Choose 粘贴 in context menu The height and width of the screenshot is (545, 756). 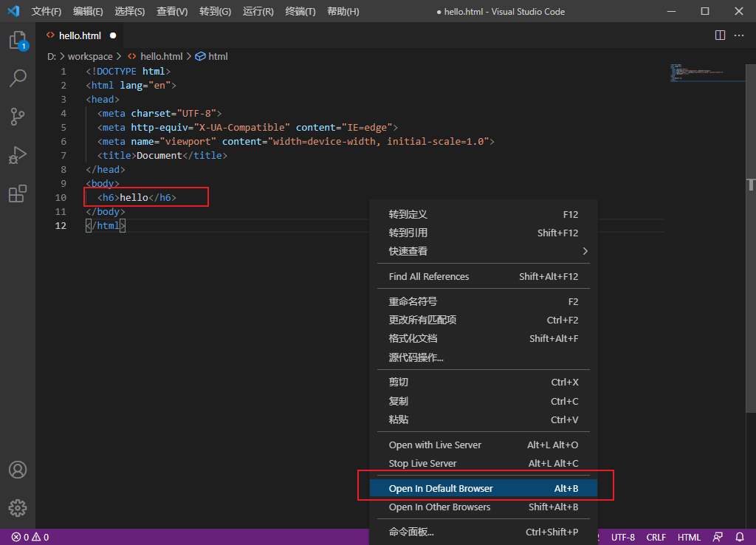tap(483, 419)
